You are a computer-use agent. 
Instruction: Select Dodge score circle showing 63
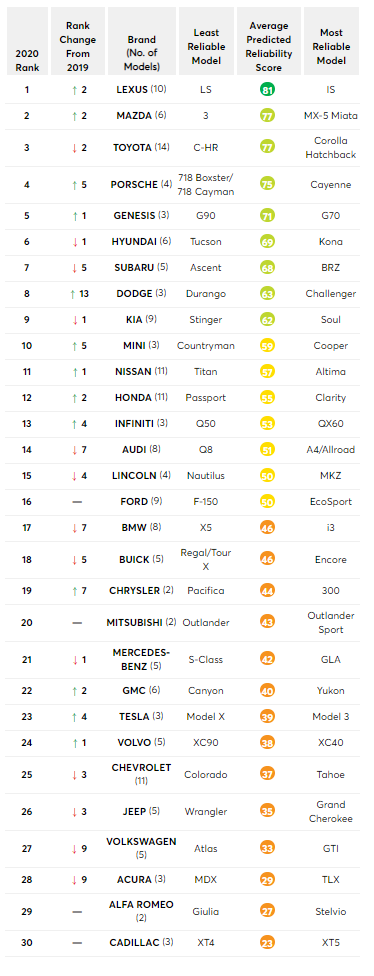coord(268,293)
